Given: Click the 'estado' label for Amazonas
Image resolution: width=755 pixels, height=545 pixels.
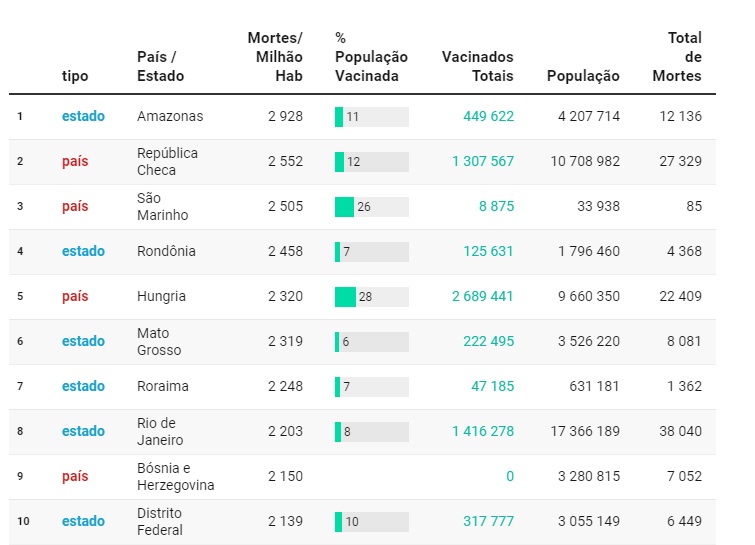Looking at the screenshot, I should tap(83, 117).
